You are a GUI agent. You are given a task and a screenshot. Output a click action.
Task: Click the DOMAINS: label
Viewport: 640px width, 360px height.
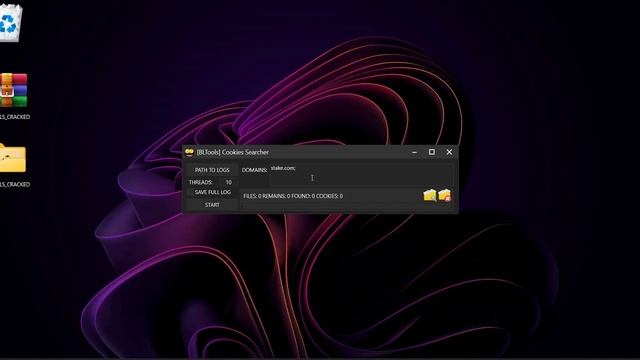tap(254, 170)
